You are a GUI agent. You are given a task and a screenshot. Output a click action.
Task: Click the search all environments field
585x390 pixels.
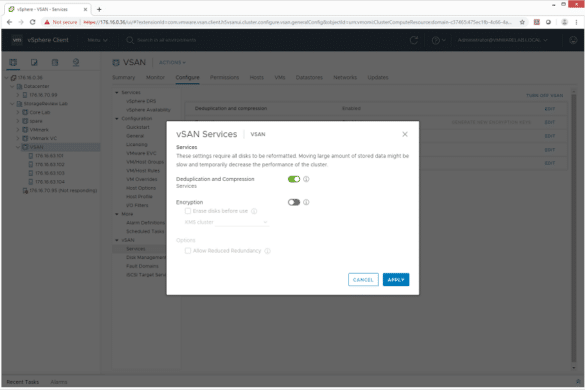(x=166, y=40)
